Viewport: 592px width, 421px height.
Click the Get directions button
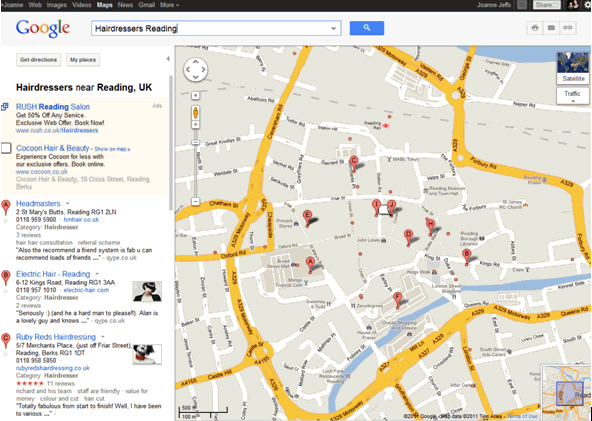pyautogui.click(x=39, y=60)
